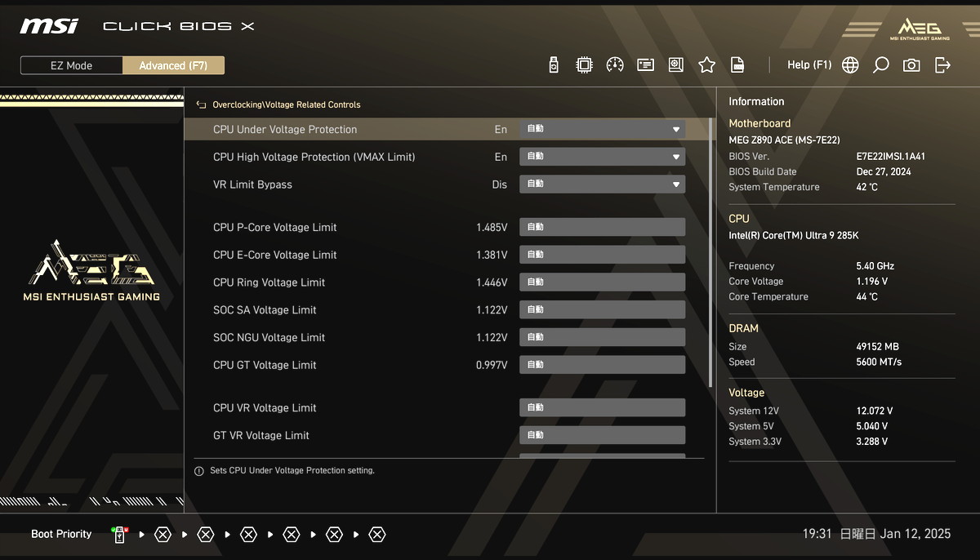
Task: Select the SOC NGU Voltage Limit label
Action: (x=269, y=337)
